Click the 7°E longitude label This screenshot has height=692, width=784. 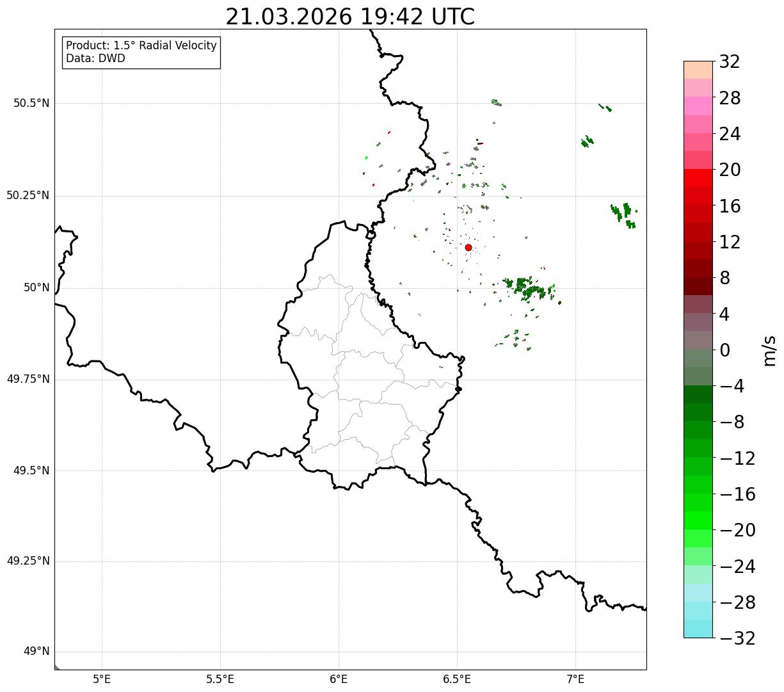coord(575,679)
